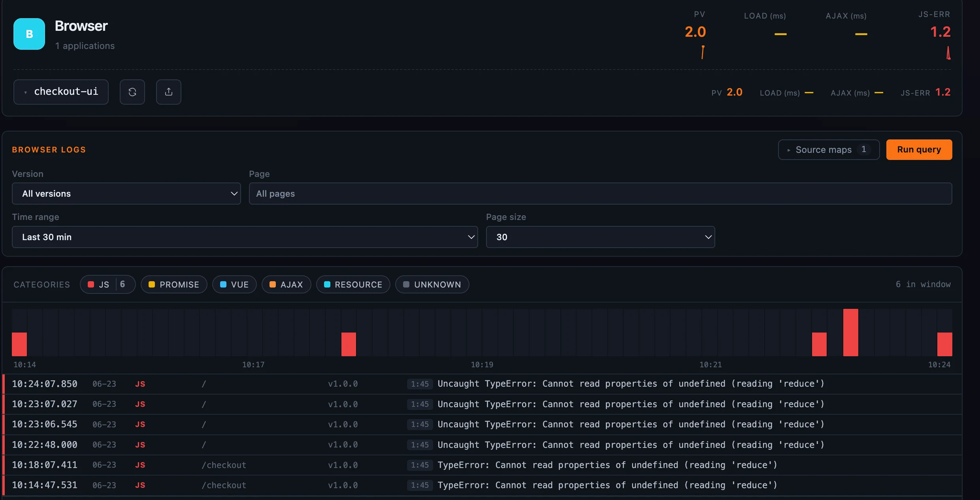Viewport: 980px width, 500px height.
Task: Focus the All pages input field
Action: click(601, 194)
